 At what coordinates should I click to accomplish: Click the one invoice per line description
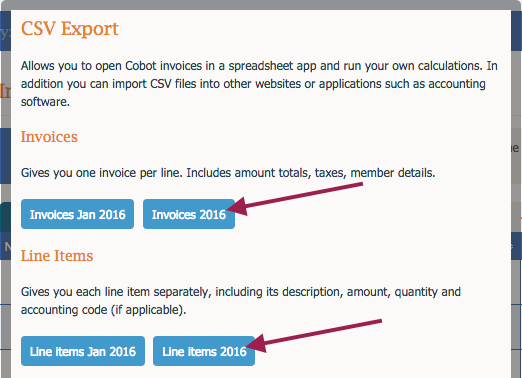[228, 173]
